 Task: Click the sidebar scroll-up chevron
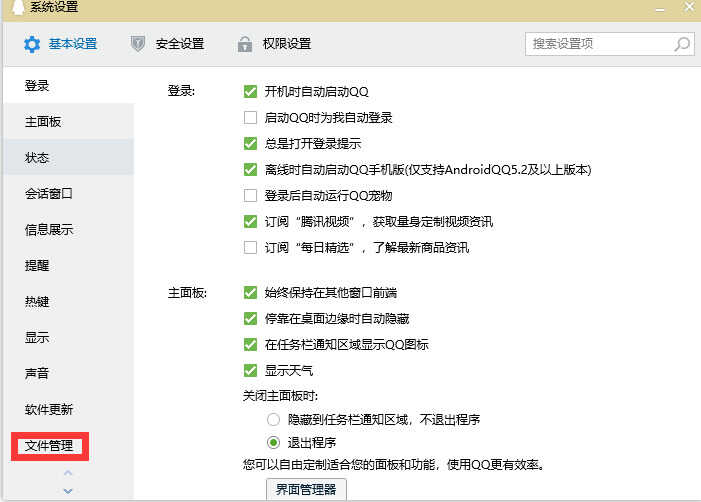pyautogui.click(x=68, y=472)
